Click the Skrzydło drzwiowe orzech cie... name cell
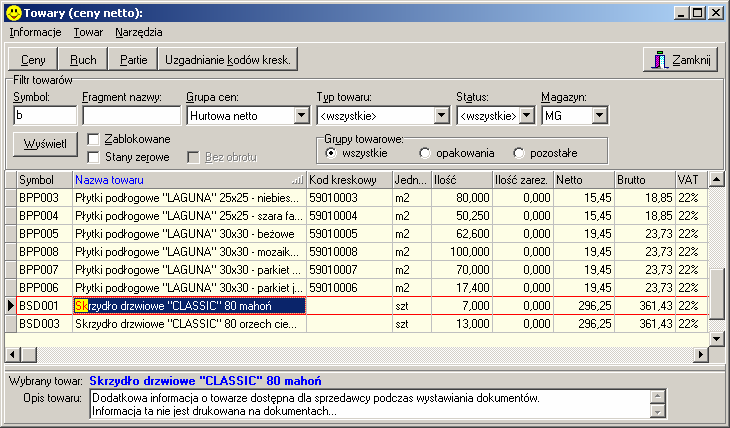This screenshot has width=730, height=428. (189, 324)
